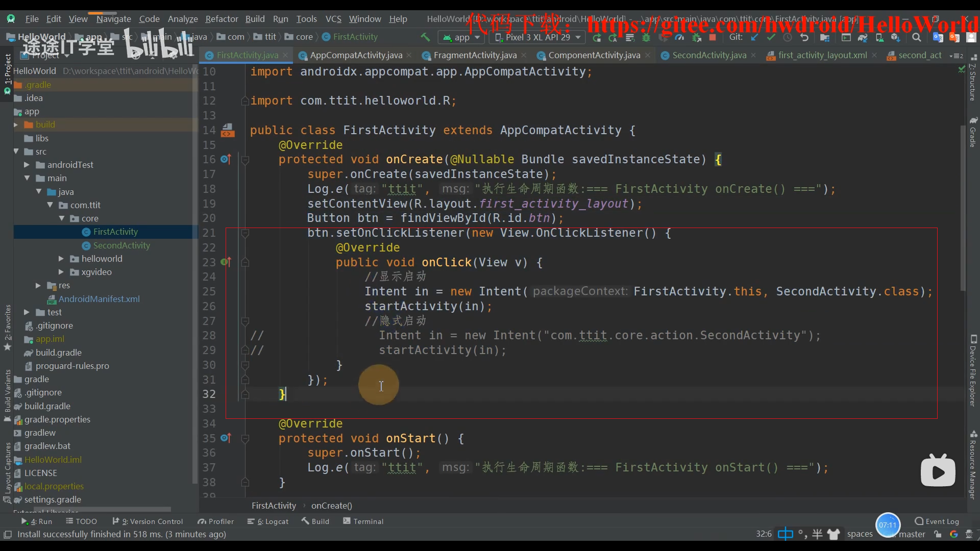The height and width of the screenshot is (551, 980).
Task: Switch to SecondActivity.java editor tab
Action: coord(708,55)
